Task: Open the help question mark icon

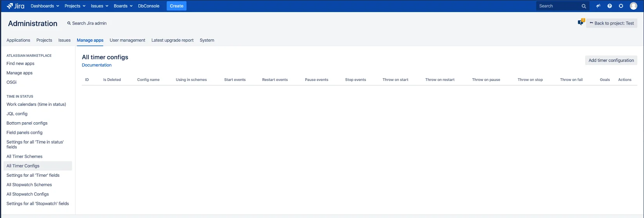Action: click(610, 6)
